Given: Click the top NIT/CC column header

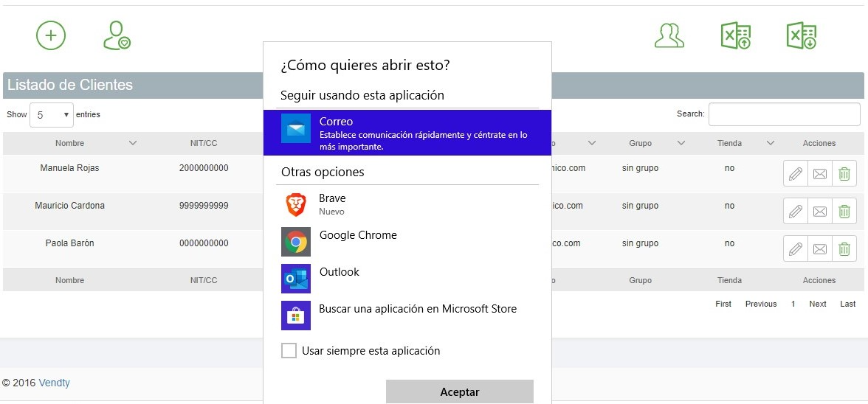Looking at the screenshot, I should coord(204,143).
